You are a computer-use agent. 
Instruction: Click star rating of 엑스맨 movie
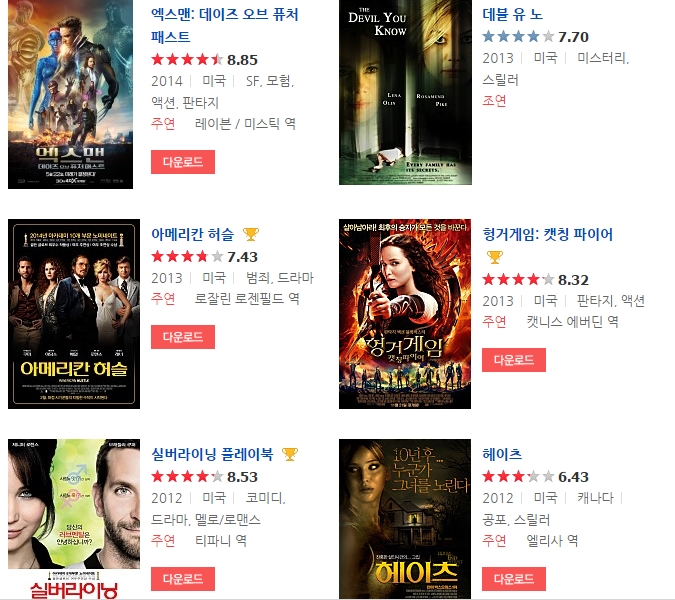(187, 59)
